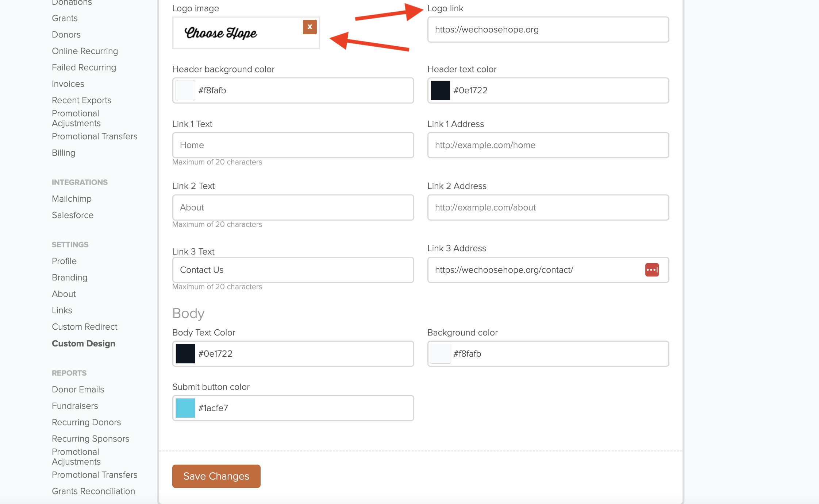The image size is (819, 504).
Task: Open Branding settings
Action: tap(69, 278)
